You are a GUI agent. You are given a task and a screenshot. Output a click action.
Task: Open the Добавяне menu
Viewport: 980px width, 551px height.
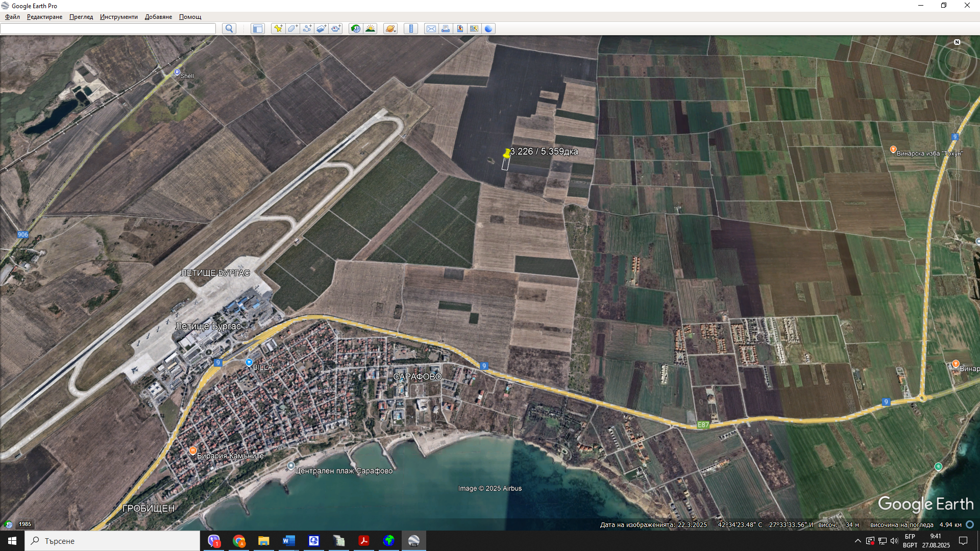tap(158, 17)
